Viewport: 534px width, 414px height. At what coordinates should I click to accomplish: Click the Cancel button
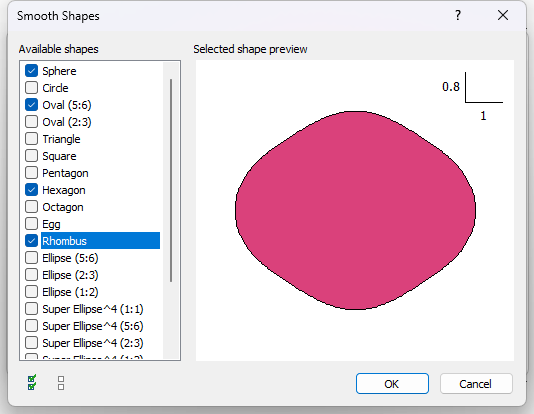[476, 384]
